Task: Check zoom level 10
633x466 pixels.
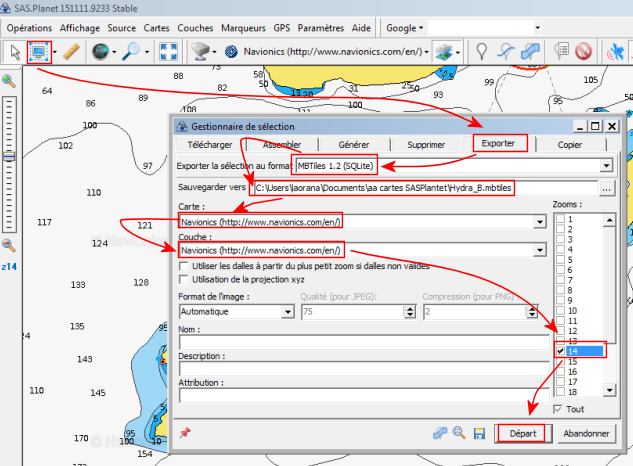Action: point(560,311)
